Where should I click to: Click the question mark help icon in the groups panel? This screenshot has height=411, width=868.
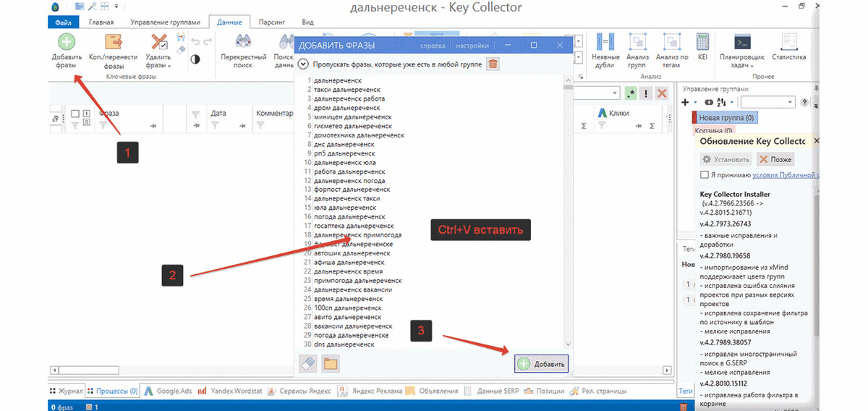[x=804, y=102]
